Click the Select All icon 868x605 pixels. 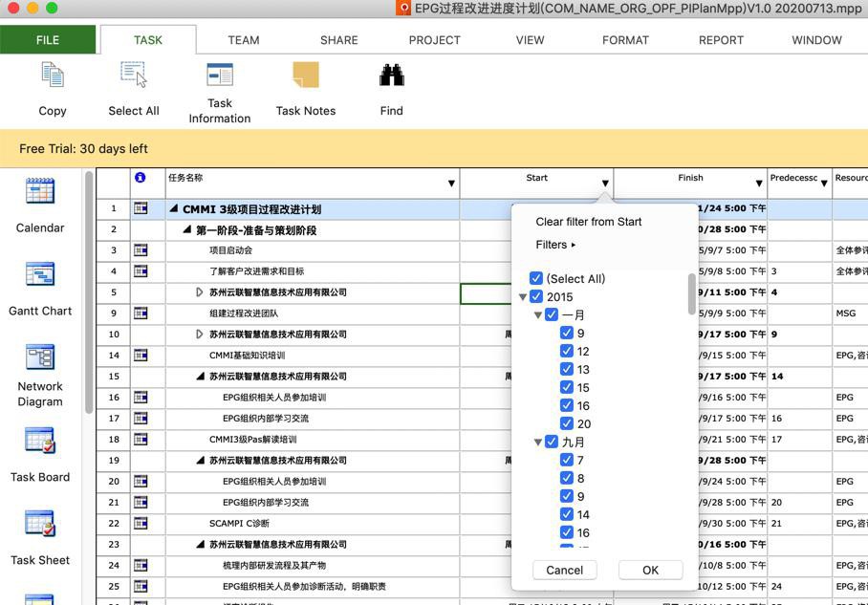(x=134, y=75)
